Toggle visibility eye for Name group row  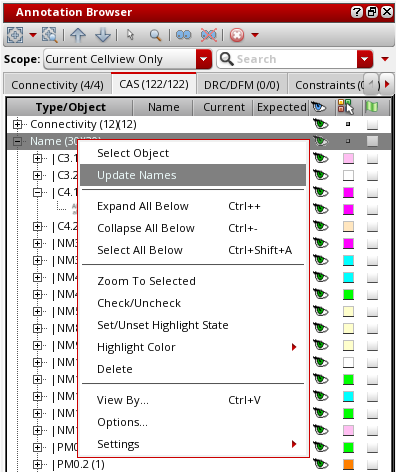(321, 141)
